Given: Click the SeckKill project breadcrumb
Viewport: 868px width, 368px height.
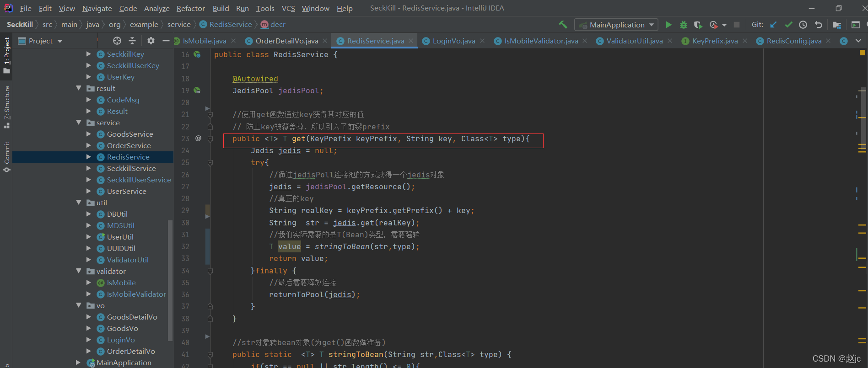Looking at the screenshot, I should click(x=20, y=25).
